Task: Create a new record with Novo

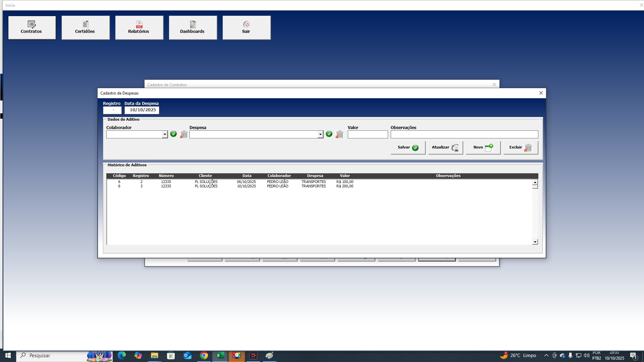Action: tap(483, 147)
